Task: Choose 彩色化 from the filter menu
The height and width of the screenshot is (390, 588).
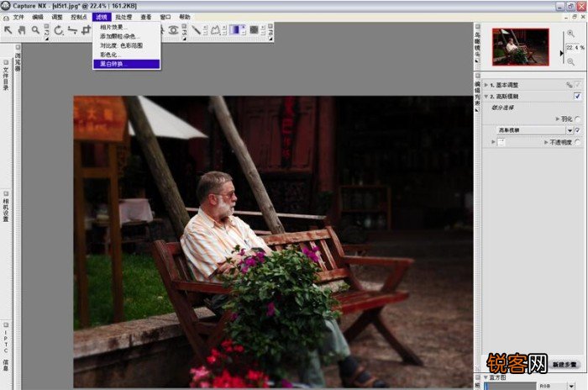Action: (127, 55)
